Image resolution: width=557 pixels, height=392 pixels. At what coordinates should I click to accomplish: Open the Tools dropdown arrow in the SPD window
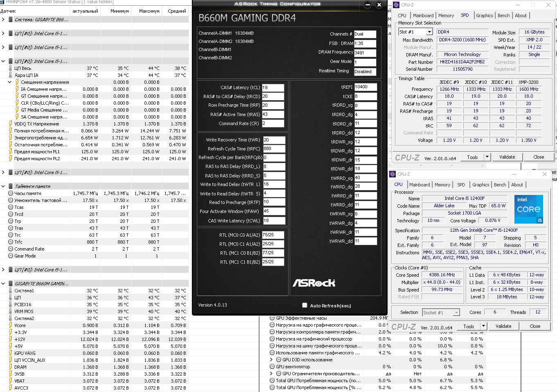(x=487, y=157)
